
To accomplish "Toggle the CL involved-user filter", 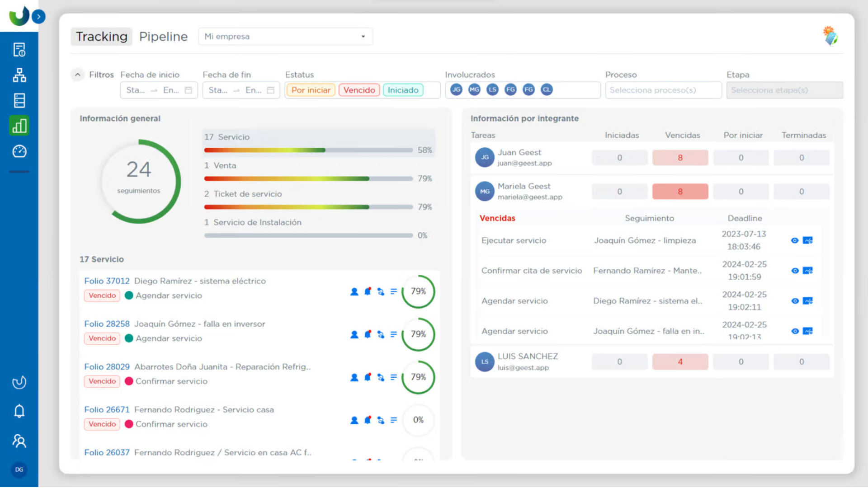I will pos(547,89).
